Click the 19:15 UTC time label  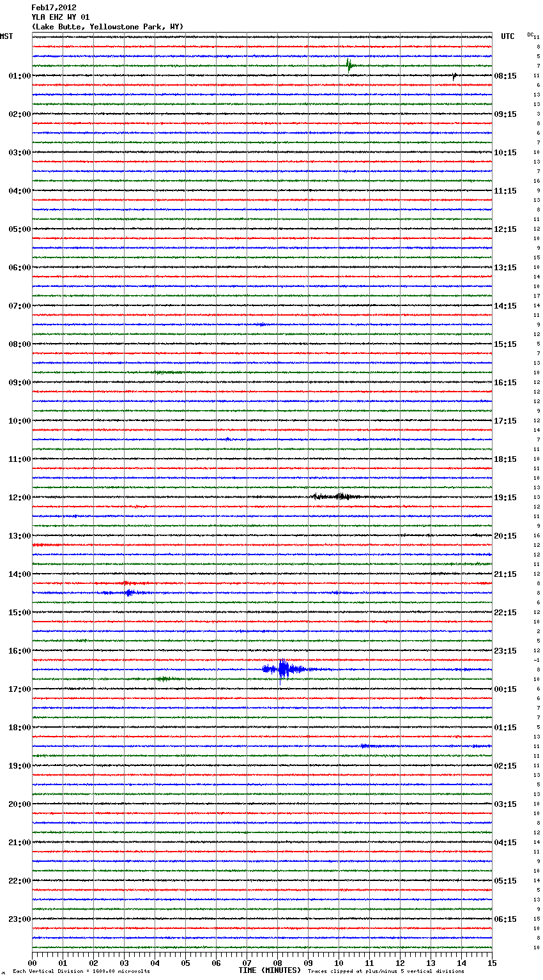(505, 498)
